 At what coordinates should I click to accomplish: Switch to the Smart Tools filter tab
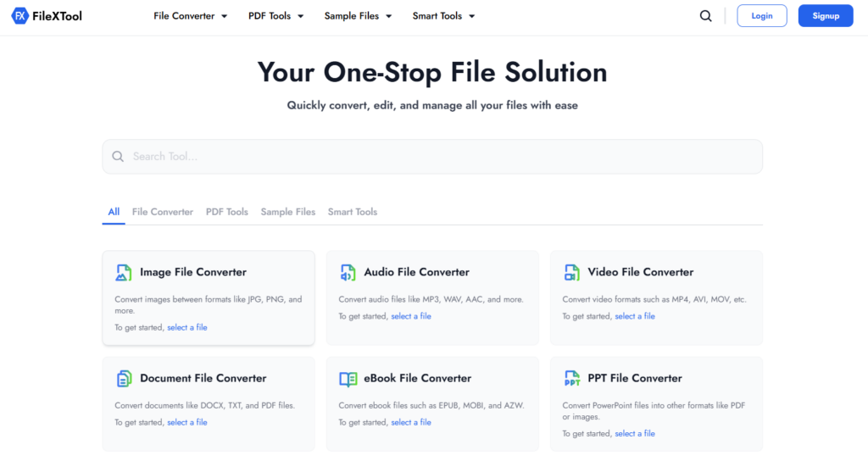(x=352, y=212)
